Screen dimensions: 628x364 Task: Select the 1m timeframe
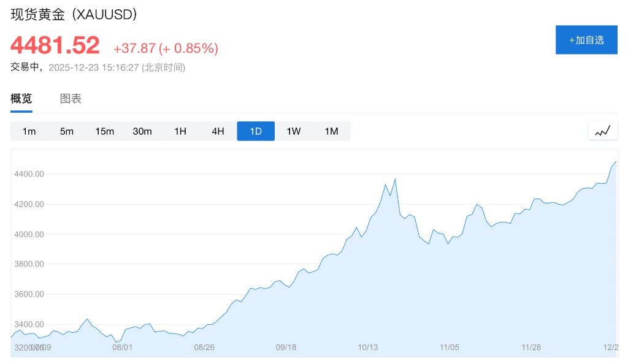[x=29, y=131]
